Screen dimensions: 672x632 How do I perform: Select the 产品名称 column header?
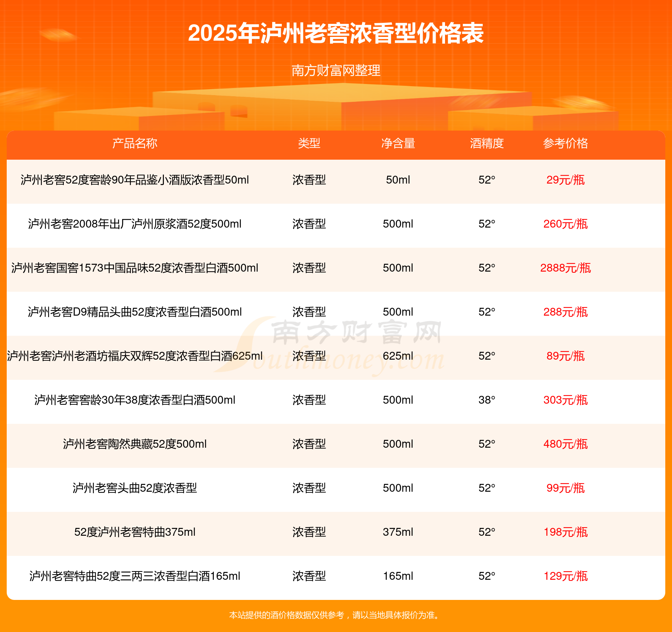click(x=135, y=143)
